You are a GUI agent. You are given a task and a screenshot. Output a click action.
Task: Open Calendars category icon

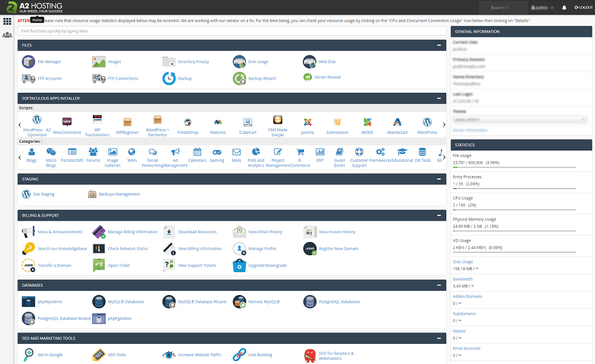(198, 152)
